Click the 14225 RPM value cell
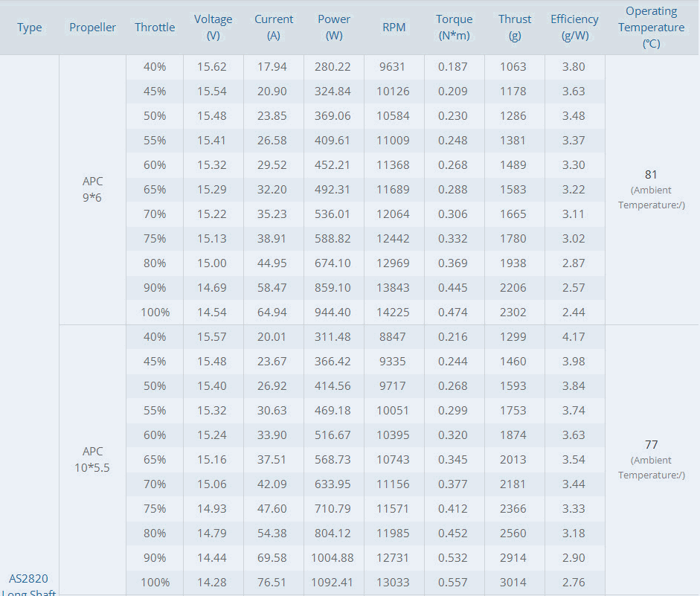 (x=394, y=312)
